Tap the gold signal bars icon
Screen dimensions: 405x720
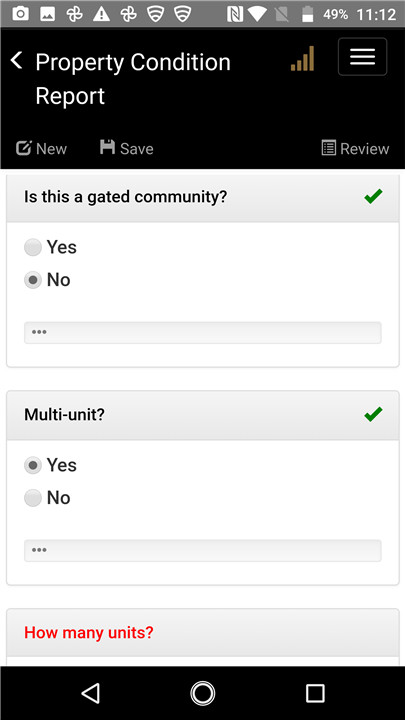coord(303,58)
